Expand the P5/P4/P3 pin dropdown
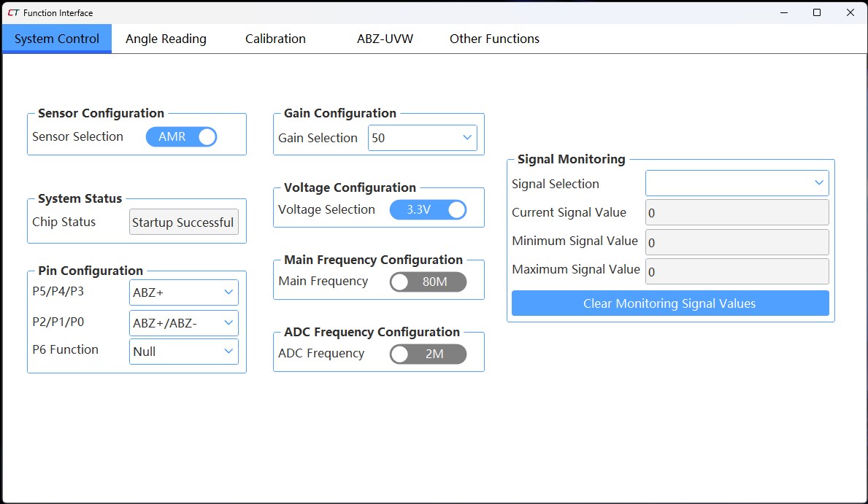This screenshot has width=868, height=504. [x=183, y=293]
